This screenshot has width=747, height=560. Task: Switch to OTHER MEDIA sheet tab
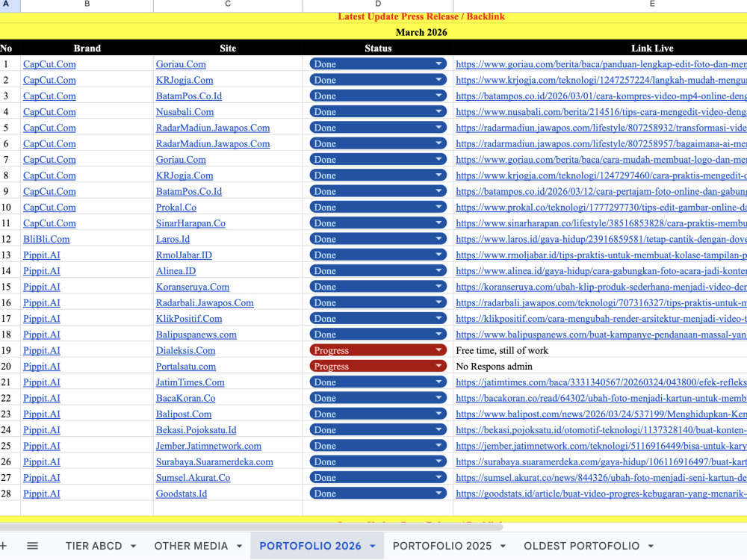coord(191,546)
